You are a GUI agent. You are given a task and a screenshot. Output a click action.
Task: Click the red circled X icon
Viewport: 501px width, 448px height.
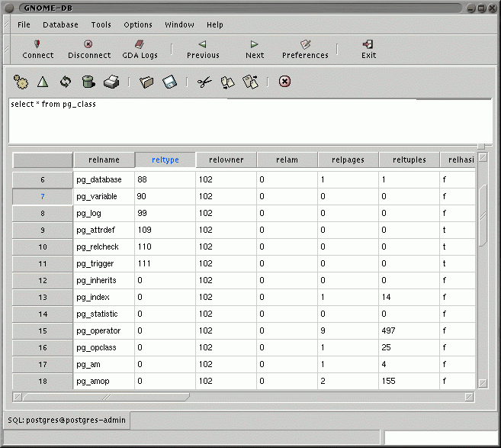tap(284, 82)
